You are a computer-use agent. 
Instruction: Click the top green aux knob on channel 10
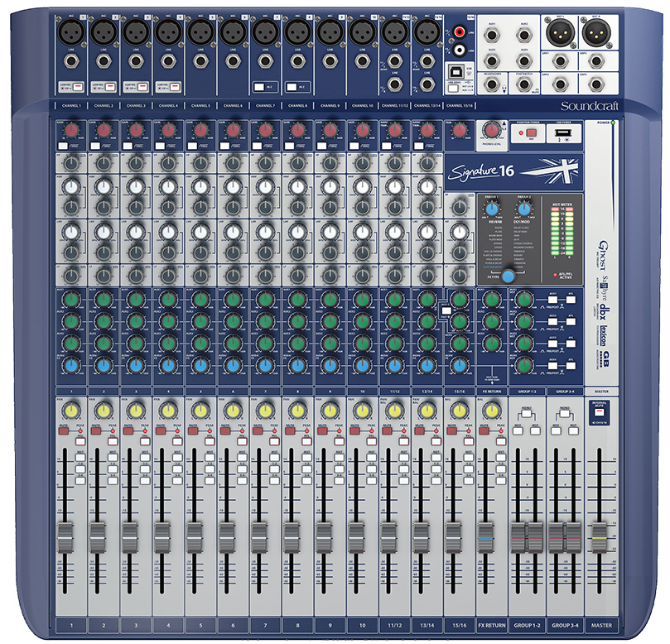point(362,300)
